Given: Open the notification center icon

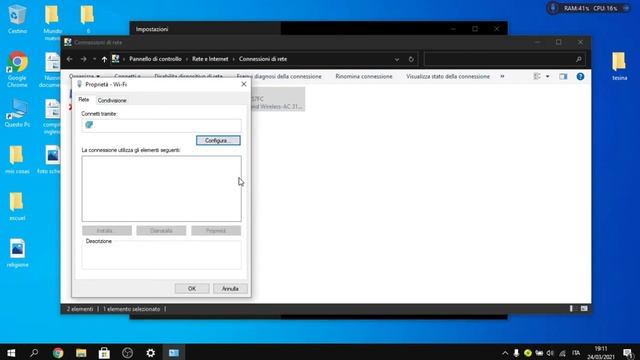Looking at the screenshot, I should click(x=628, y=353).
